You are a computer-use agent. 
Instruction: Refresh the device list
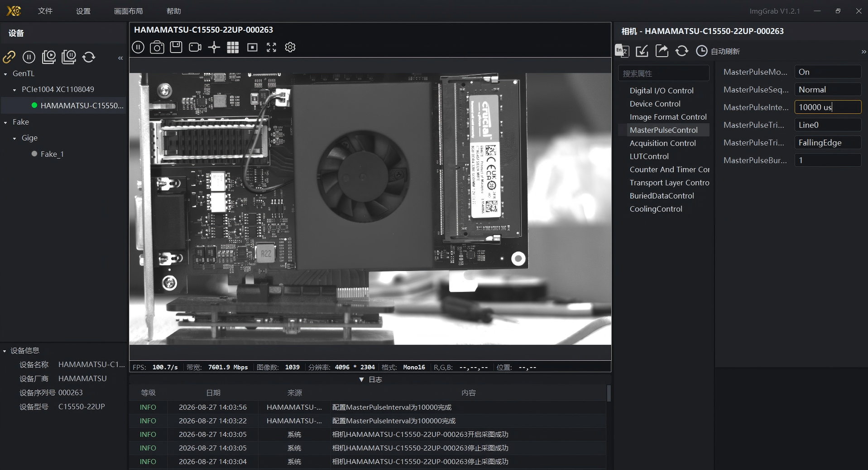89,57
